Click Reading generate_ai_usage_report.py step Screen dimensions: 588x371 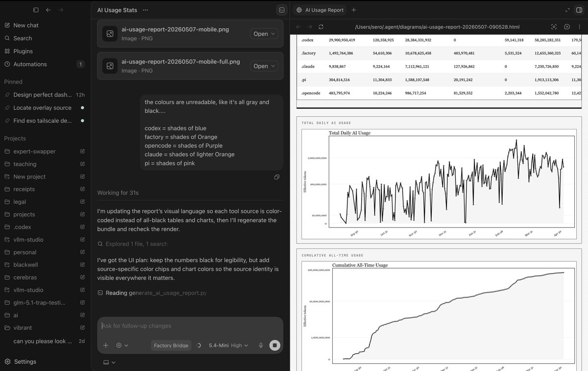pos(152,293)
